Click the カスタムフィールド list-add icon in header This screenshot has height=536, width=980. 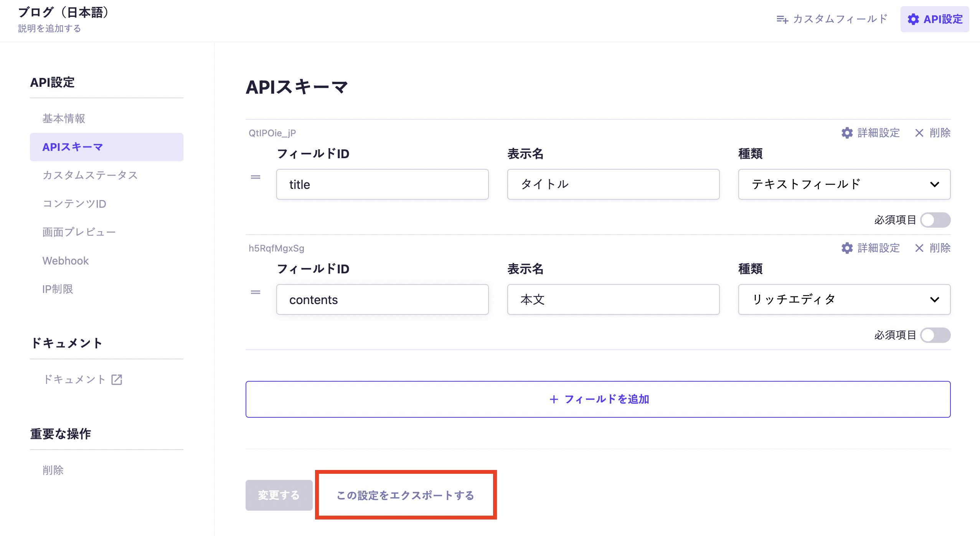782,19
